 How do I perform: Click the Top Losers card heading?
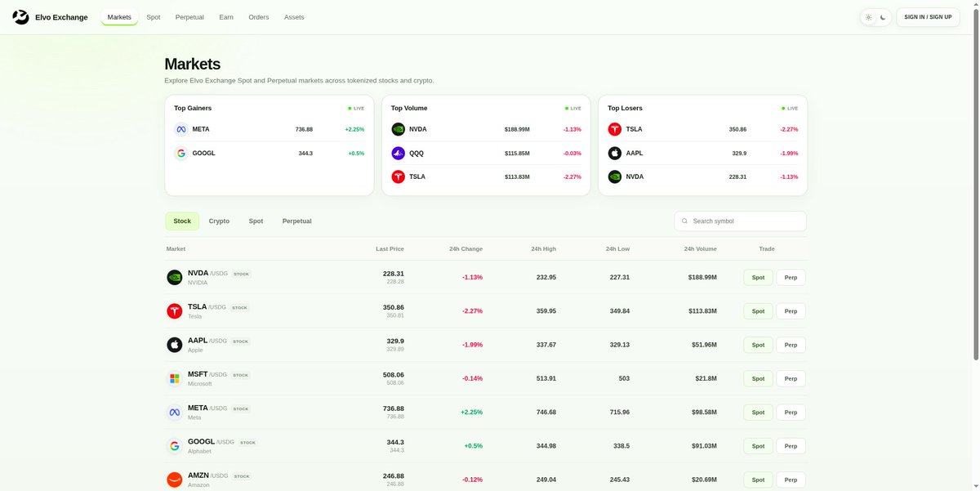tap(625, 108)
